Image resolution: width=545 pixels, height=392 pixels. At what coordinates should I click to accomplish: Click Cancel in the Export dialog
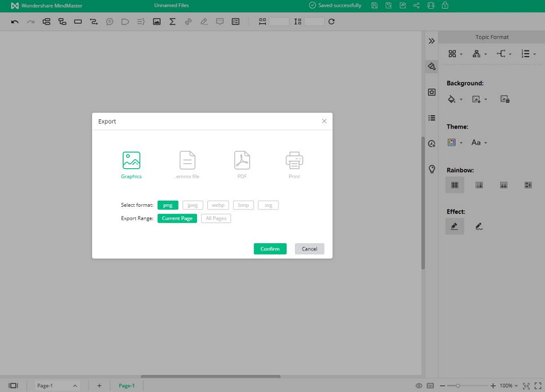pos(309,249)
